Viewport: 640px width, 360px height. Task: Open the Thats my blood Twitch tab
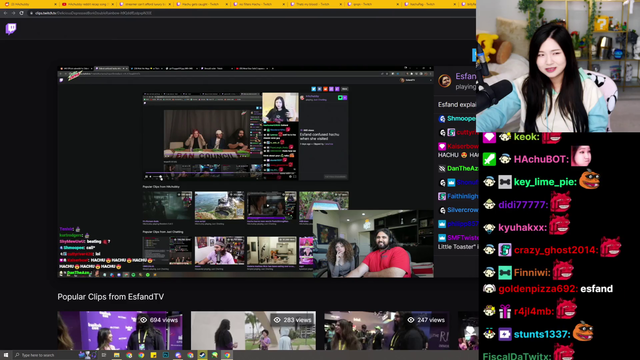(316, 4)
